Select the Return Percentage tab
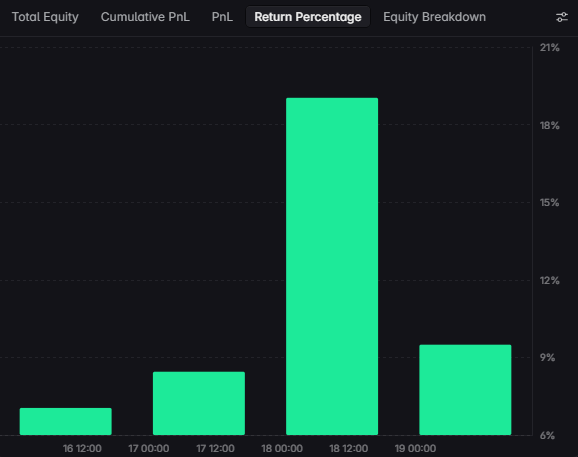The height and width of the screenshot is (457, 578). [308, 17]
